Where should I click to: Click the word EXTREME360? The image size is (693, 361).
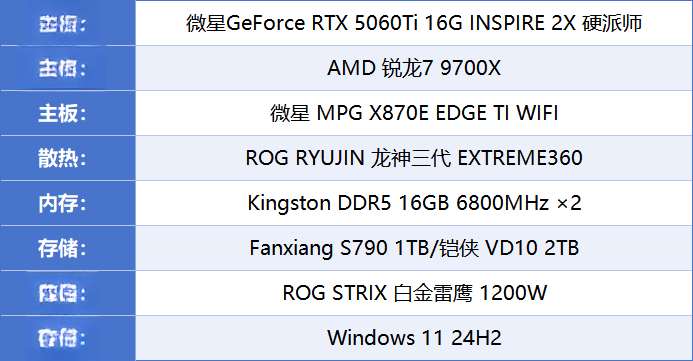click(x=520, y=158)
